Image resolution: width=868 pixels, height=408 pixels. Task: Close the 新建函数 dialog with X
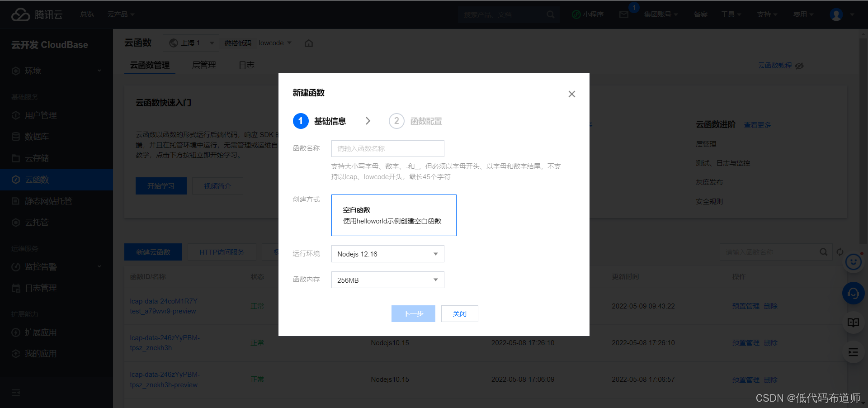point(572,94)
